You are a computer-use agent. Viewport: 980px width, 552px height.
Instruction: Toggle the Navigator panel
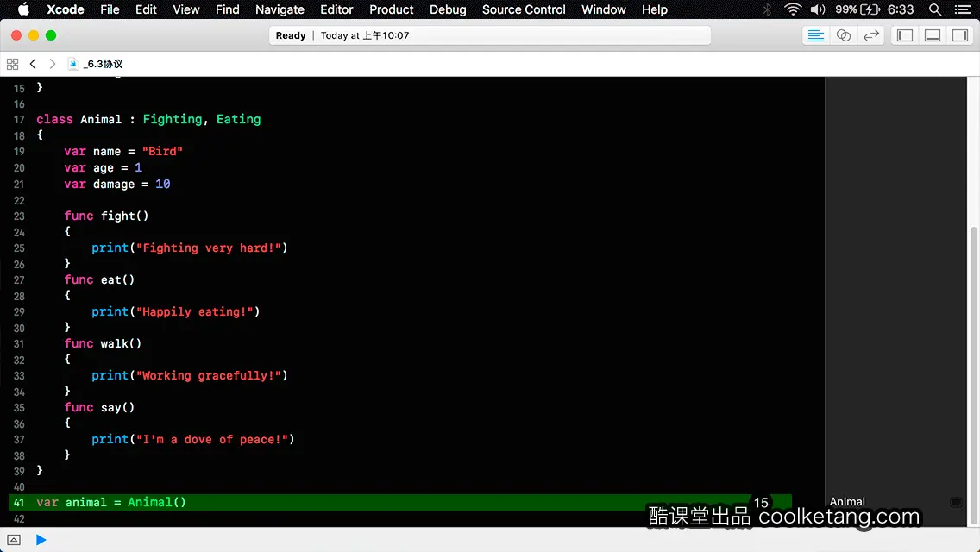(x=905, y=35)
